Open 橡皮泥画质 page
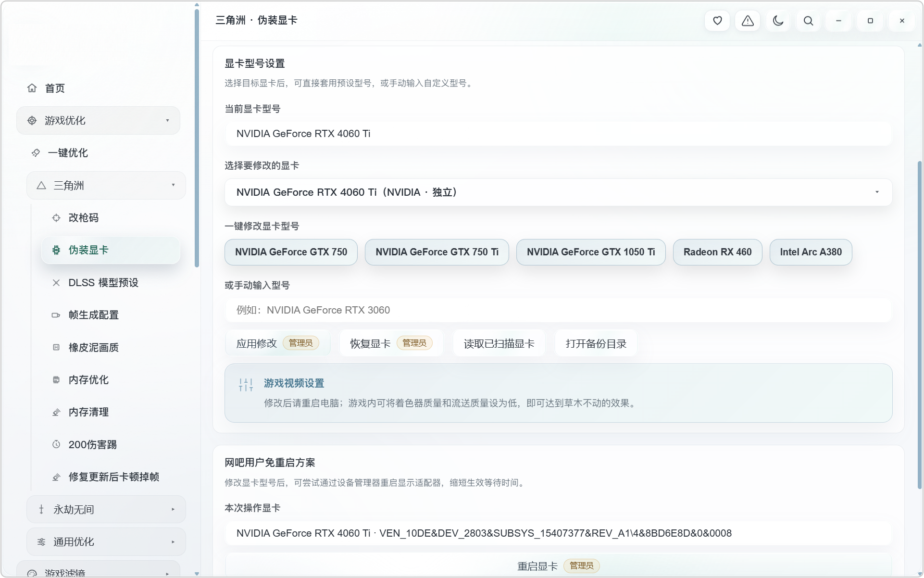Viewport: 924px width, 578px height. click(94, 347)
